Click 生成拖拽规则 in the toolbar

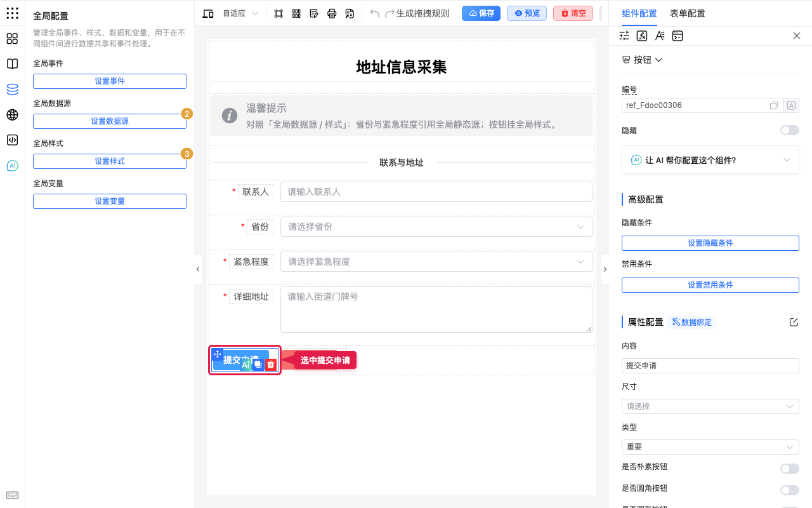coord(422,13)
